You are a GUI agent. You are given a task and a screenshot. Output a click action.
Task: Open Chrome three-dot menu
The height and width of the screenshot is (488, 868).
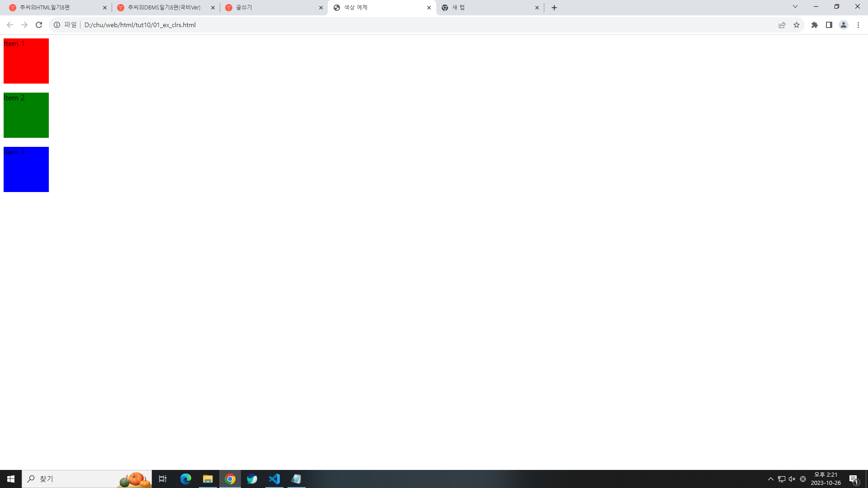point(858,25)
